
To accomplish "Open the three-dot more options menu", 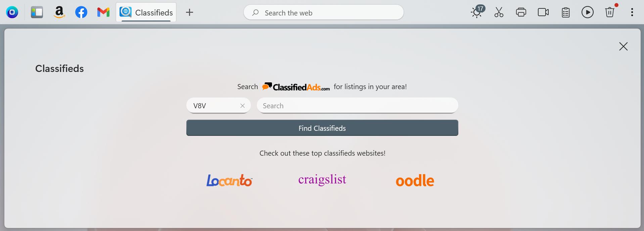I will pos(632,12).
